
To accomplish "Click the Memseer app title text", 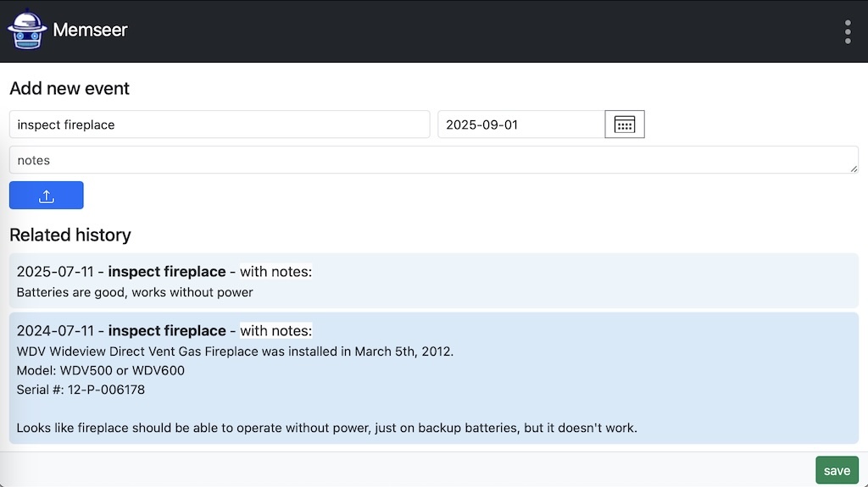I will [x=90, y=30].
